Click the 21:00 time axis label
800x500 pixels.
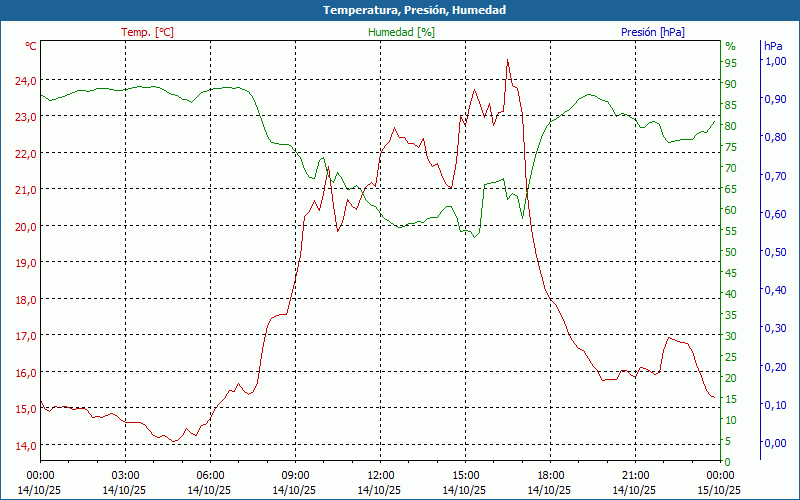[636, 475]
